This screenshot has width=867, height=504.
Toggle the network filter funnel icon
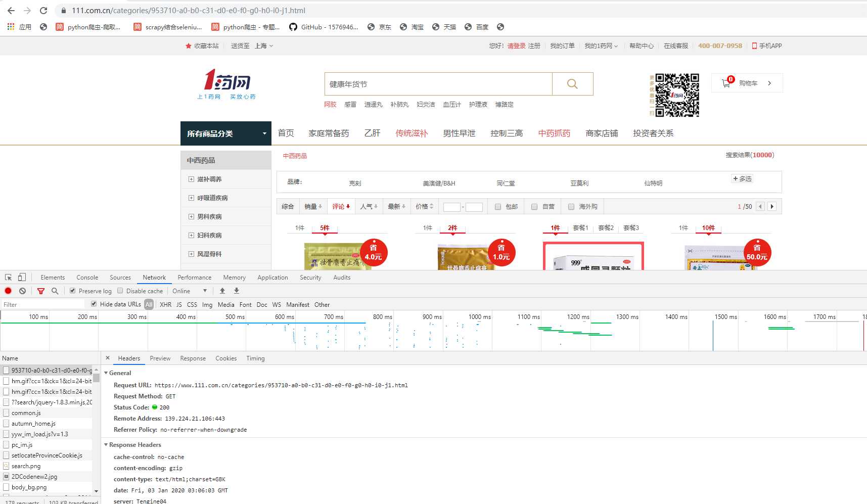[41, 291]
